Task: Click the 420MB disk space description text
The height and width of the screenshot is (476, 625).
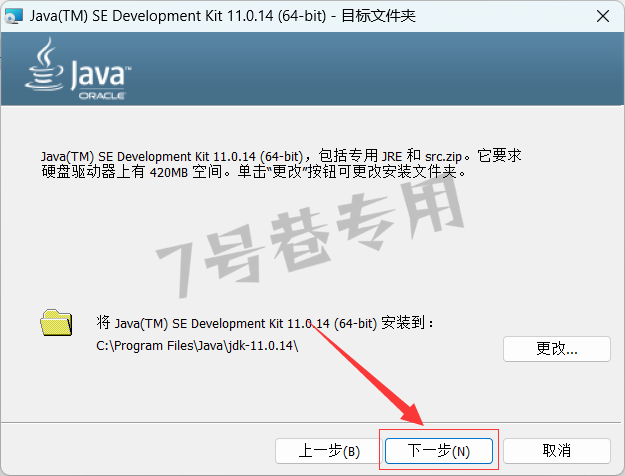Action: click(x=281, y=164)
